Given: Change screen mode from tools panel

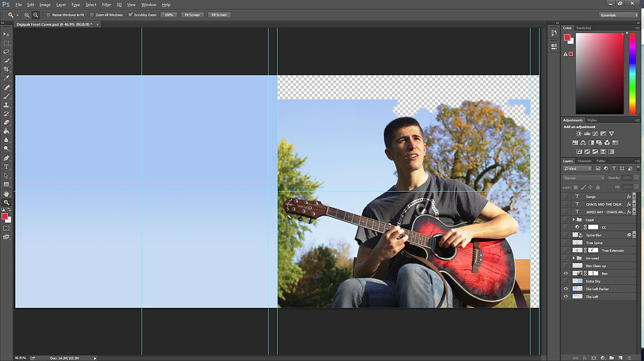Looking at the screenshot, I should pyautogui.click(x=6, y=237).
